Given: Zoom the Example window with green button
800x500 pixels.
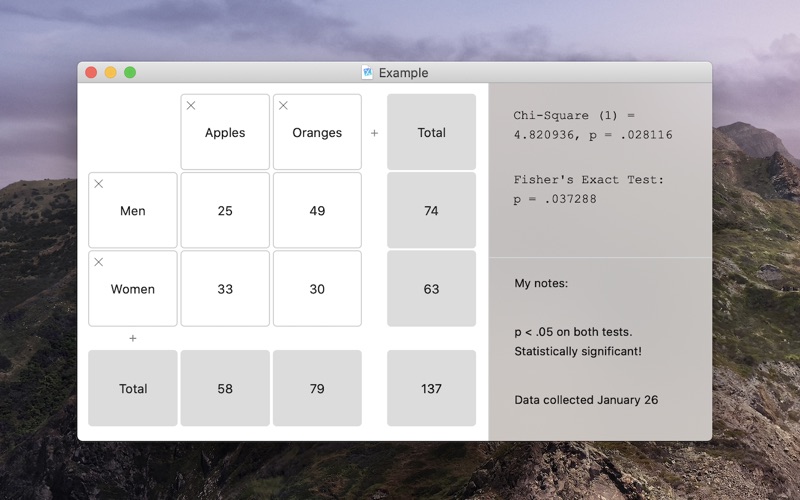Looking at the screenshot, I should [x=130, y=72].
